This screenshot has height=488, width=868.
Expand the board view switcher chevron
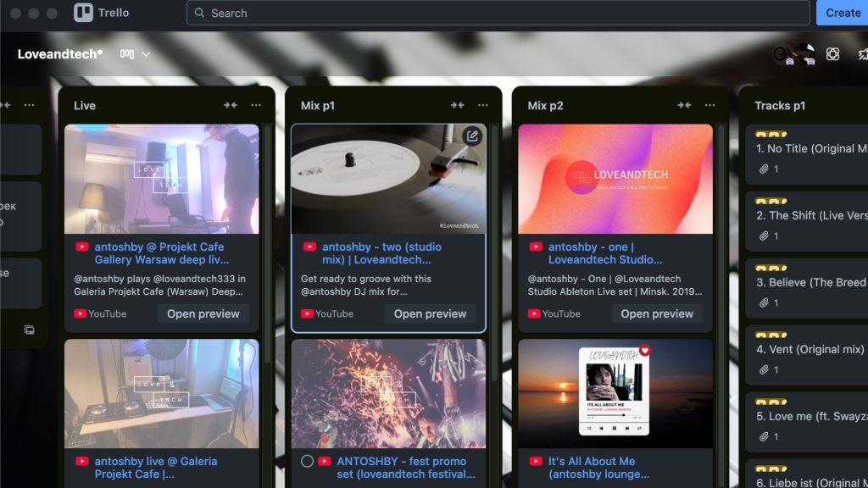tap(146, 54)
